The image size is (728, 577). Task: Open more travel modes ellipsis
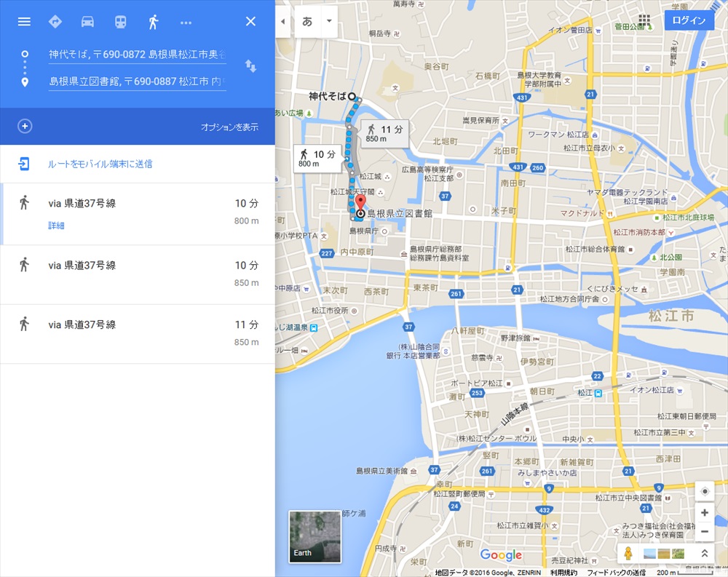pyautogui.click(x=186, y=23)
